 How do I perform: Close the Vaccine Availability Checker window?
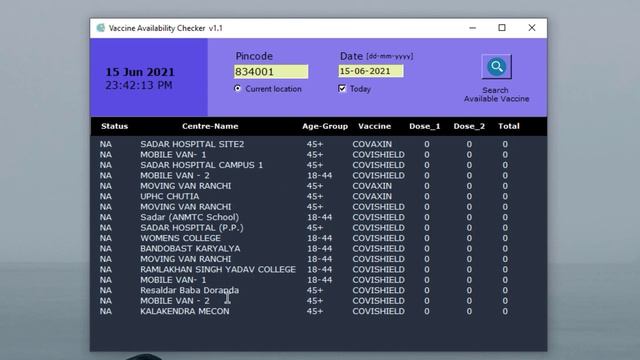click(532, 28)
